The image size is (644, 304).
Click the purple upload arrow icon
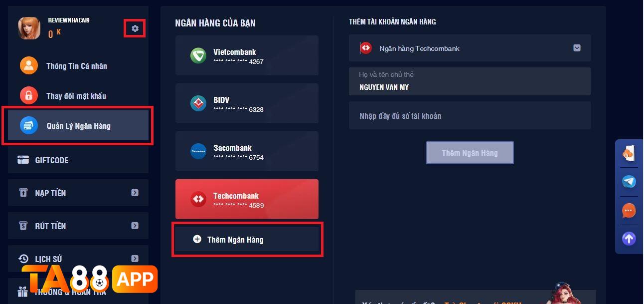pyautogui.click(x=629, y=238)
